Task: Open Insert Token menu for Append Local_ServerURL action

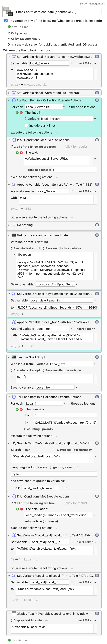Action: (x=86, y=191)
